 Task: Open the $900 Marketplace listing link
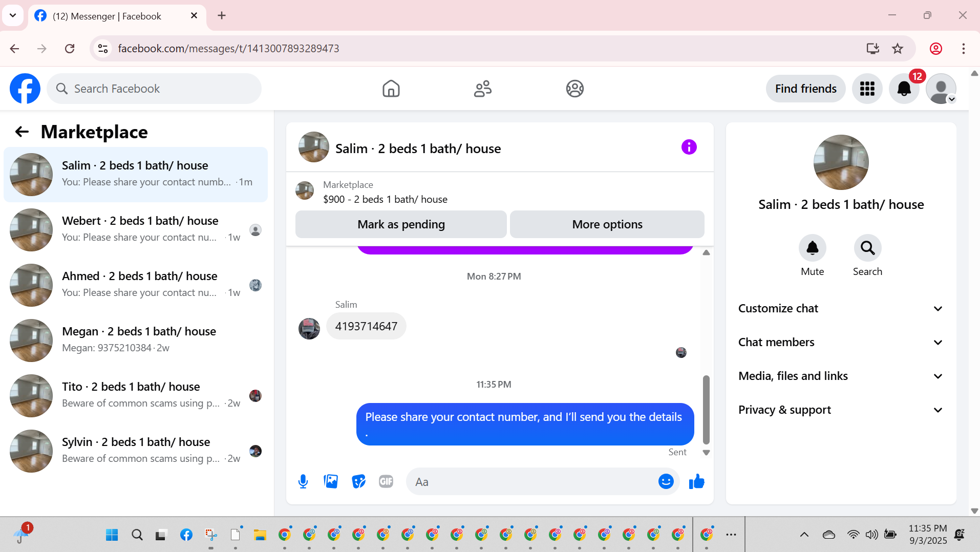tap(385, 199)
